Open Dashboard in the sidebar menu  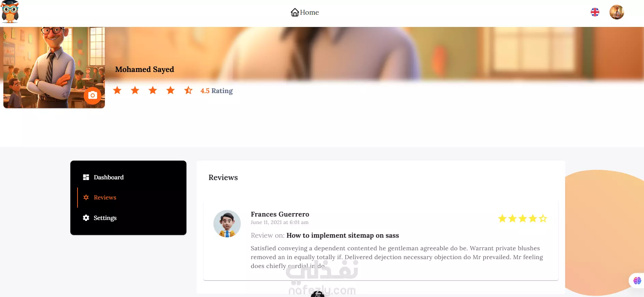pyautogui.click(x=128, y=177)
